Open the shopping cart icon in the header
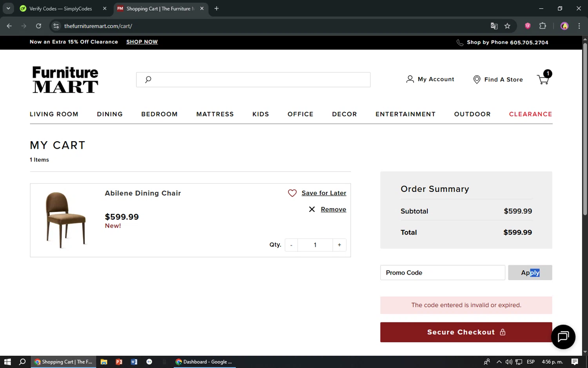Screen dimensions: 588x368 (x=544, y=78)
